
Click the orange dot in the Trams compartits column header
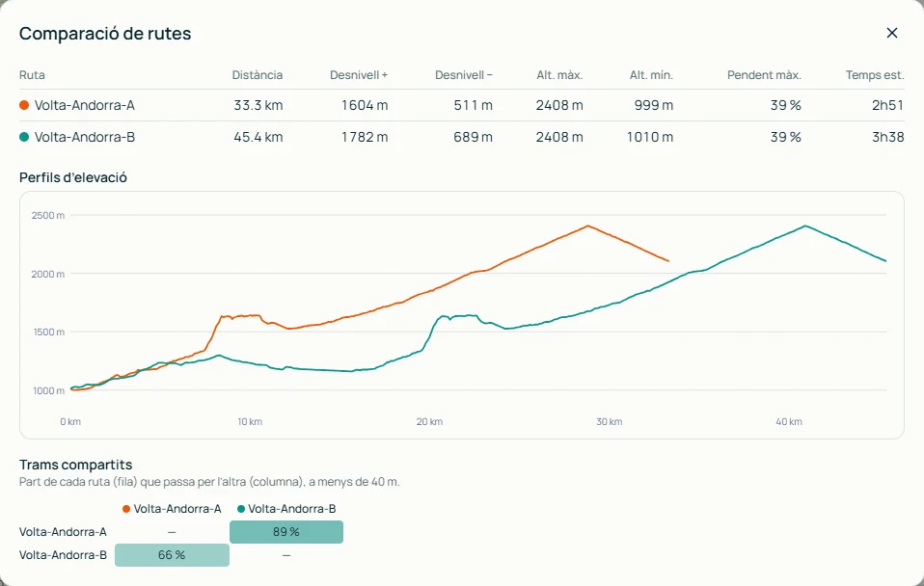click(126, 509)
